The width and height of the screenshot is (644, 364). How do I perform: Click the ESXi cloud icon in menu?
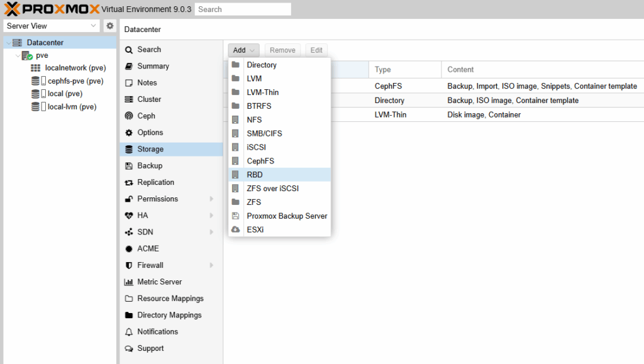click(236, 230)
